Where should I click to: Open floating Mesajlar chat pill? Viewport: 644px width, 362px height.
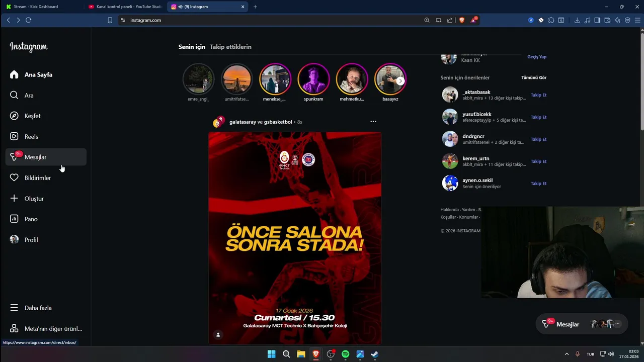[x=582, y=324]
